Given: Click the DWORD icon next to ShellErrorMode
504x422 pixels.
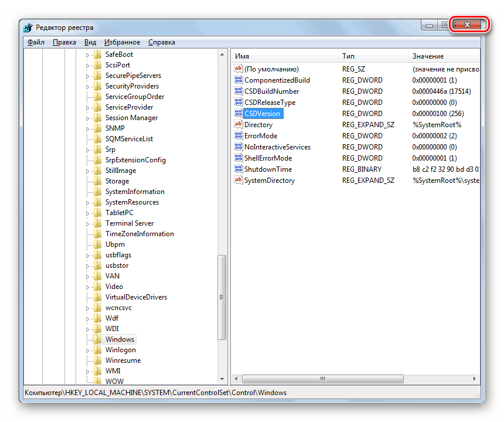Looking at the screenshot, I should click(238, 158).
